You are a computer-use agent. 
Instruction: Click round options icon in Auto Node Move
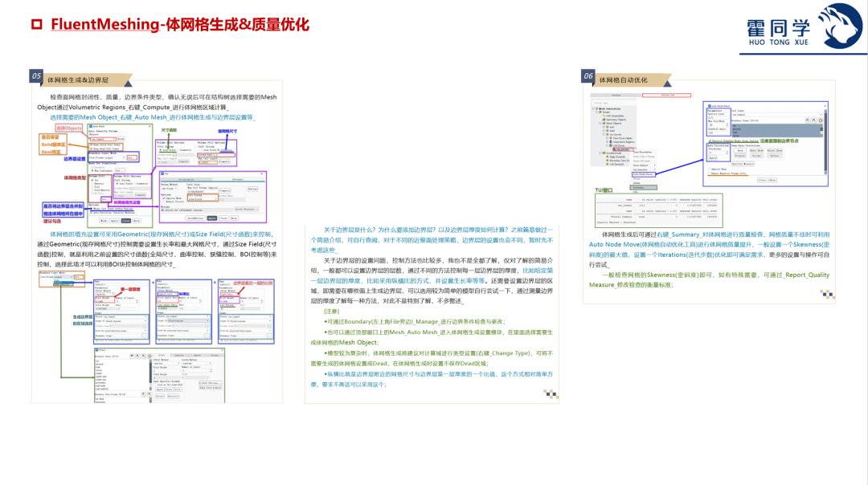tap(821, 120)
